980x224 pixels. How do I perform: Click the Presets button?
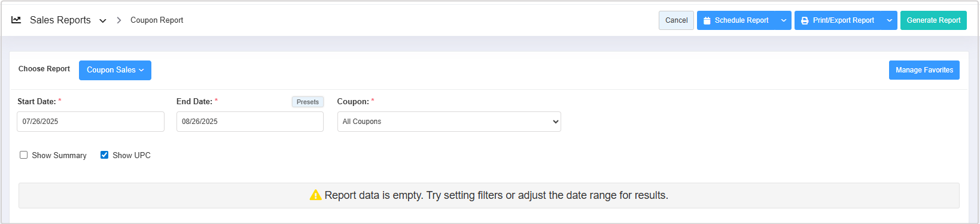click(308, 102)
